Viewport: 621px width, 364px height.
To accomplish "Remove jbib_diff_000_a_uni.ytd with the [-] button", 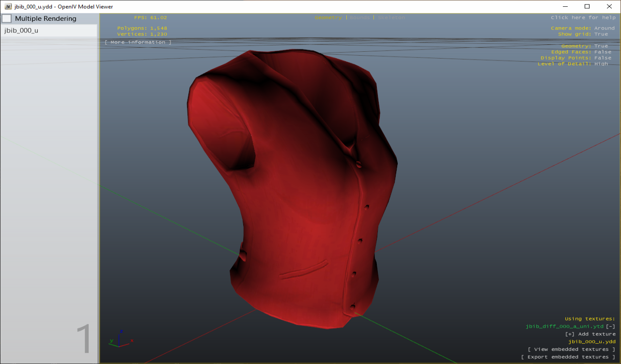I will (610, 326).
